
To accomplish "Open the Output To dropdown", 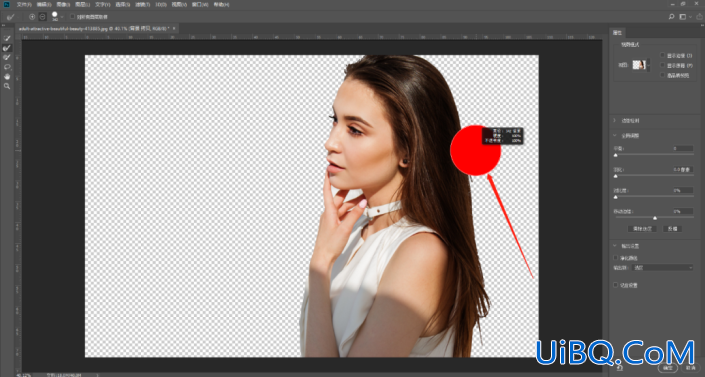I will (663, 268).
